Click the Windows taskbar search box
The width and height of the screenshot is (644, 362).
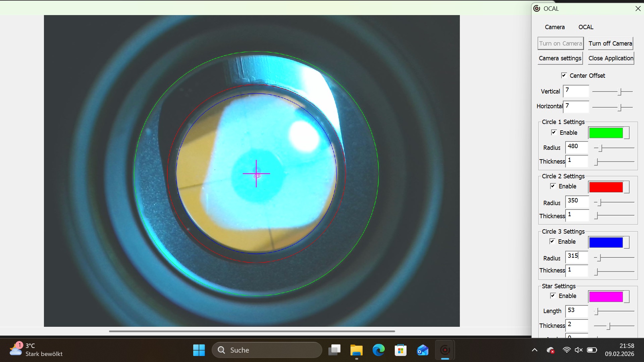coord(267,350)
